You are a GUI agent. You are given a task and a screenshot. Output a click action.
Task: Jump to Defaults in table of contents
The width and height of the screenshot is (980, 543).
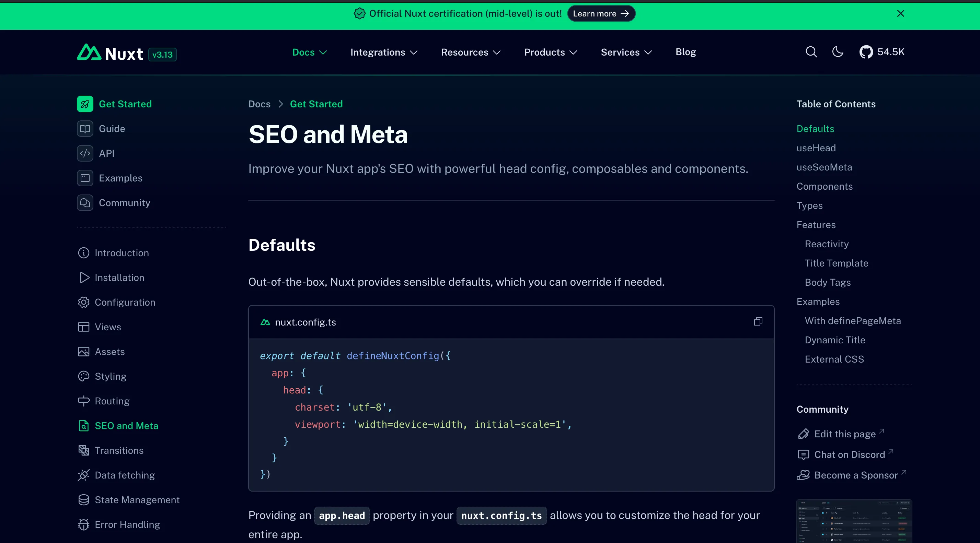pyautogui.click(x=815, y=129)
